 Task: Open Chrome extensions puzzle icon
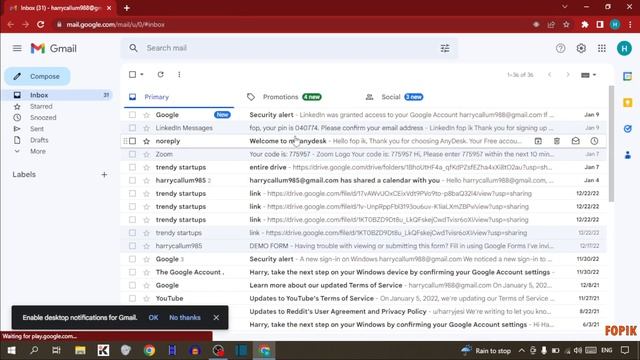pyautogui.click(x=584, y=24)
